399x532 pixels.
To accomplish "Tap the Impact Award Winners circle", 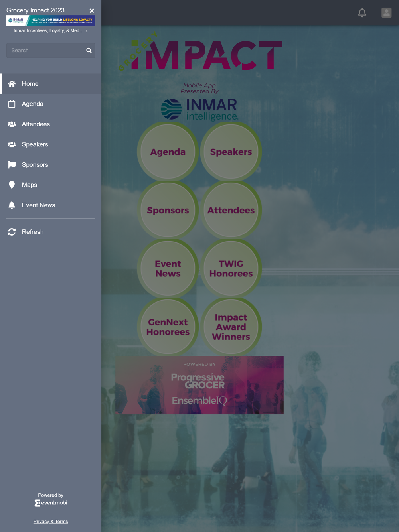I will pos(231,327).
